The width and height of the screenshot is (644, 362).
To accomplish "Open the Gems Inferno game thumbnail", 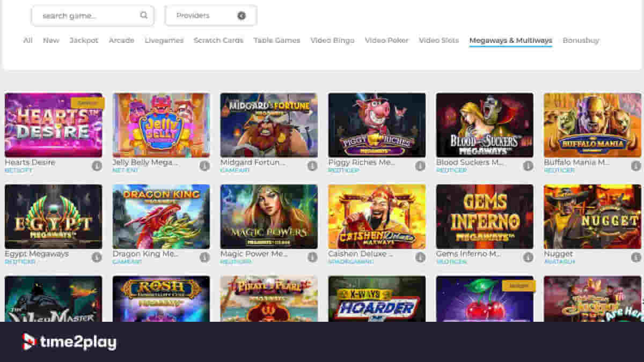I will [485, 217].
